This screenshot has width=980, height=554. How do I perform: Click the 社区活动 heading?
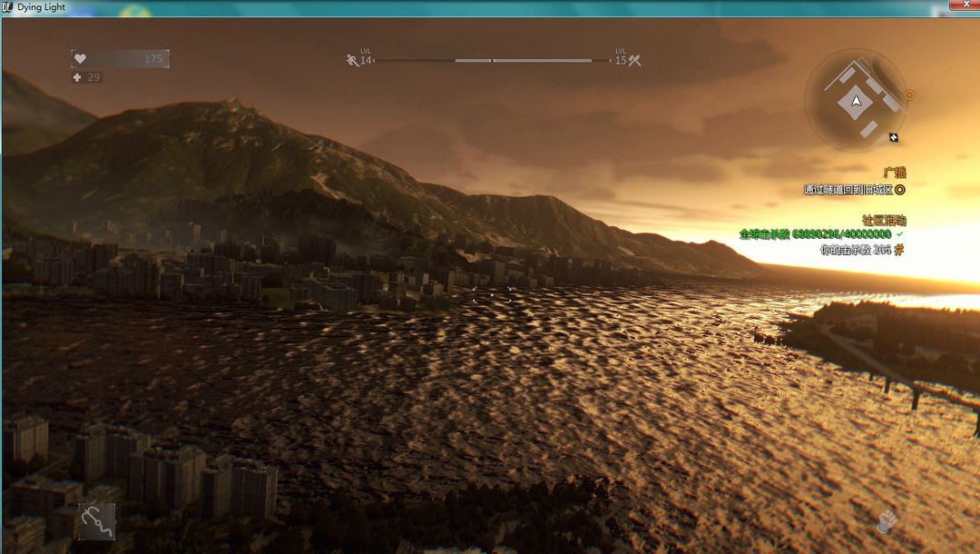coord(884,220)
